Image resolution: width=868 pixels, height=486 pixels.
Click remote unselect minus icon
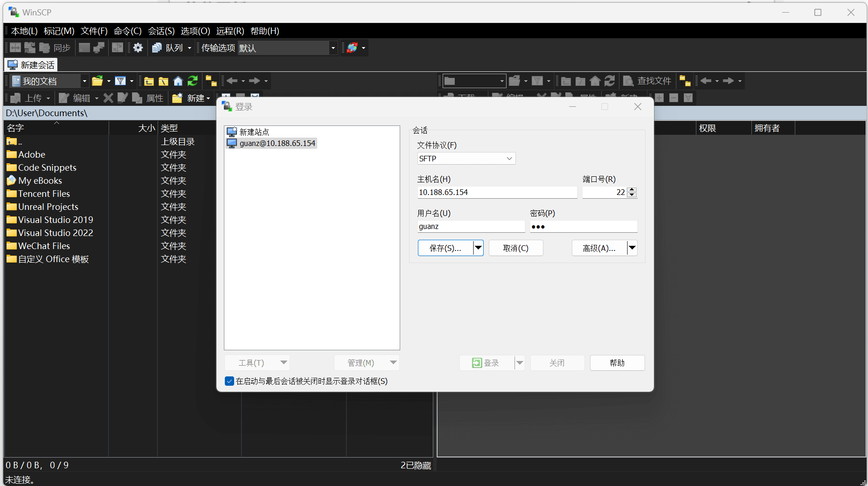click(x=674, y=98)
